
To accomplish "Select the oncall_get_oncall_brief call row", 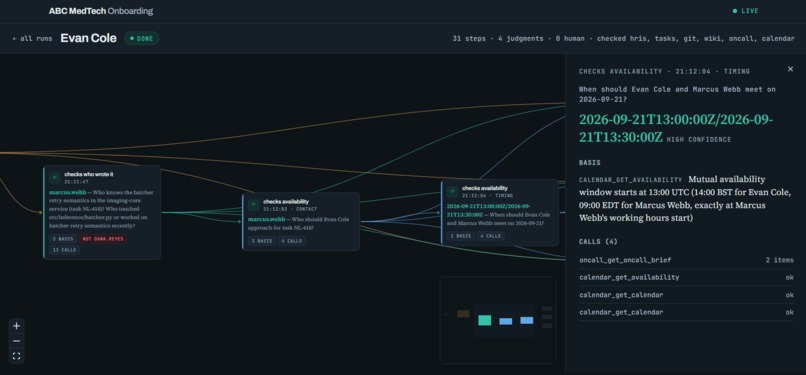I will pyautogui.click(x=686, y=260).
